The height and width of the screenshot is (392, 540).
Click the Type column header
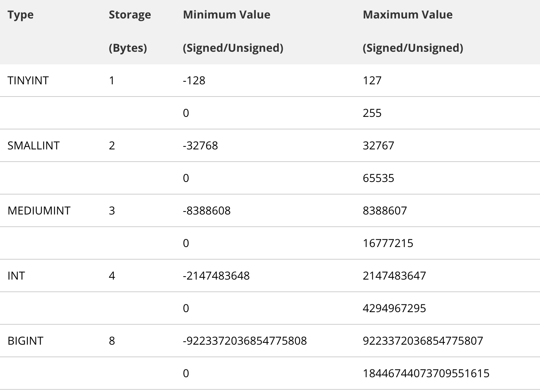tap(21, 15)
